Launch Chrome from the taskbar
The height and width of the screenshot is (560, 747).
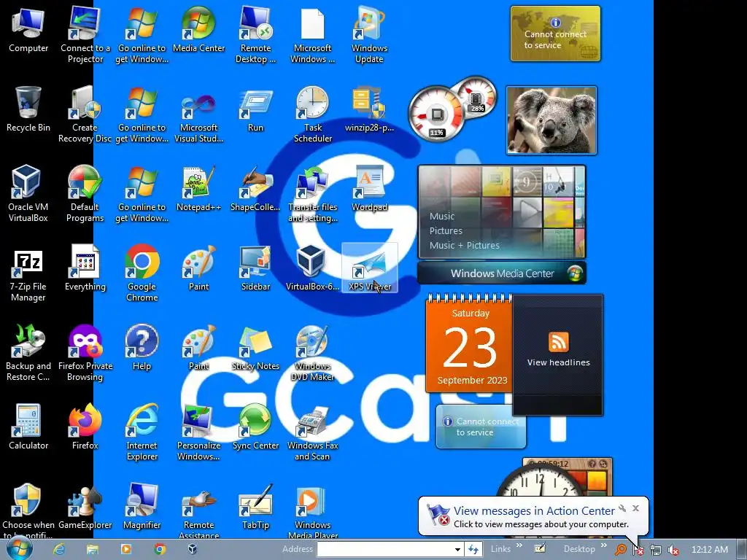pos(160,549)
